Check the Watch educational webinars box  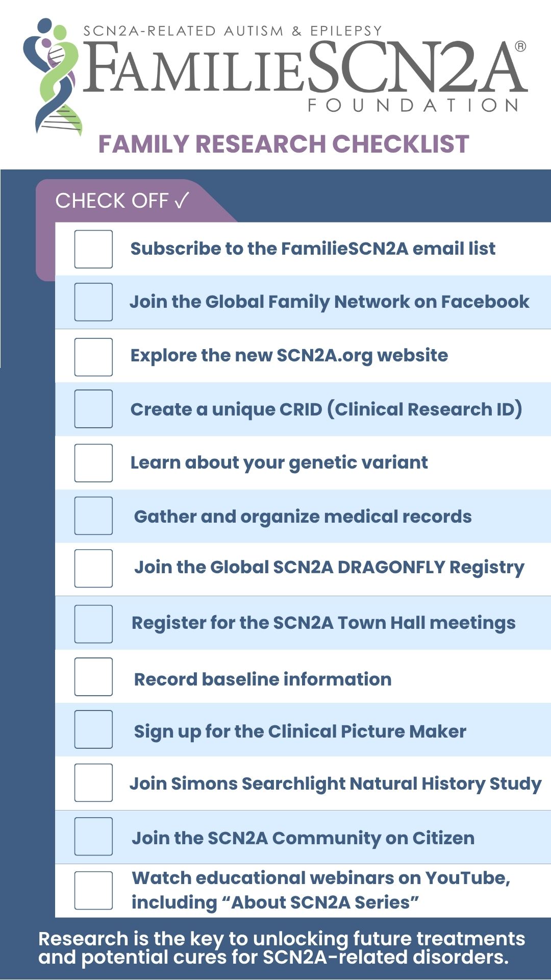click(93, 890)
